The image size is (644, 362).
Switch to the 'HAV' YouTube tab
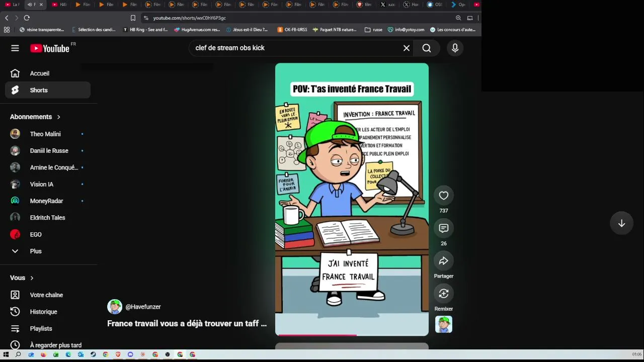pos(59,5)
